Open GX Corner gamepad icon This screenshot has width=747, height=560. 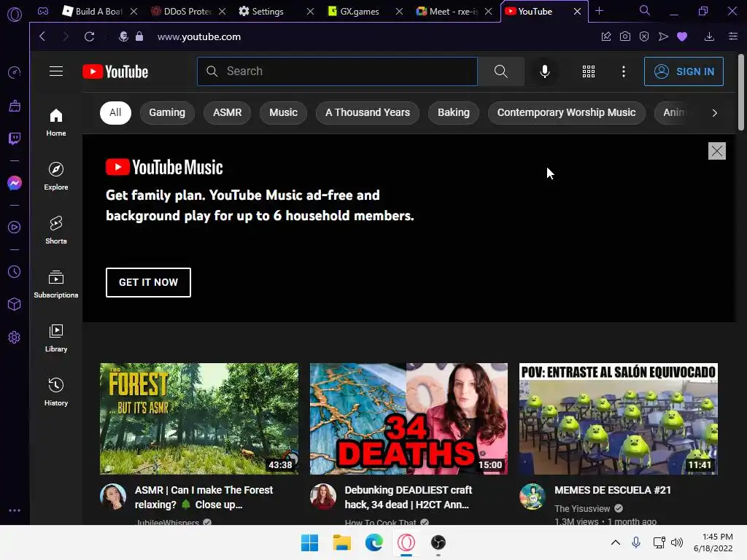(x=43, y=11)
